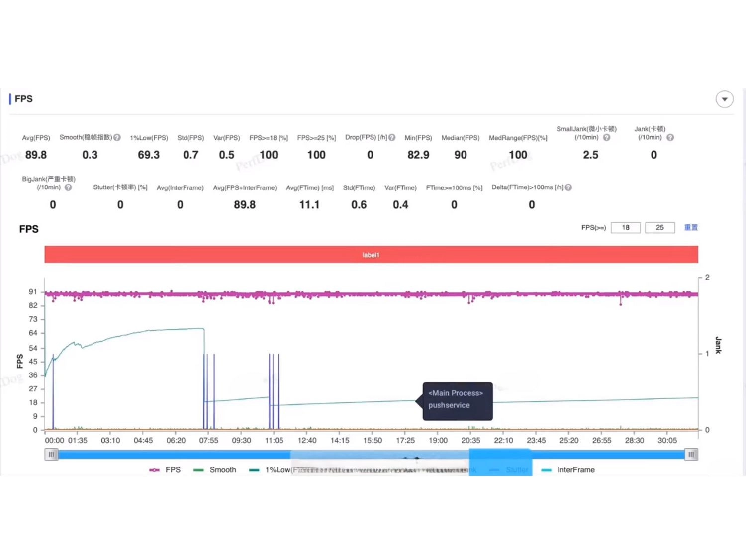Click the 07:55 time axis label
Screen dimensions: 746x560
pyautogui.click(x=208, y=441)
